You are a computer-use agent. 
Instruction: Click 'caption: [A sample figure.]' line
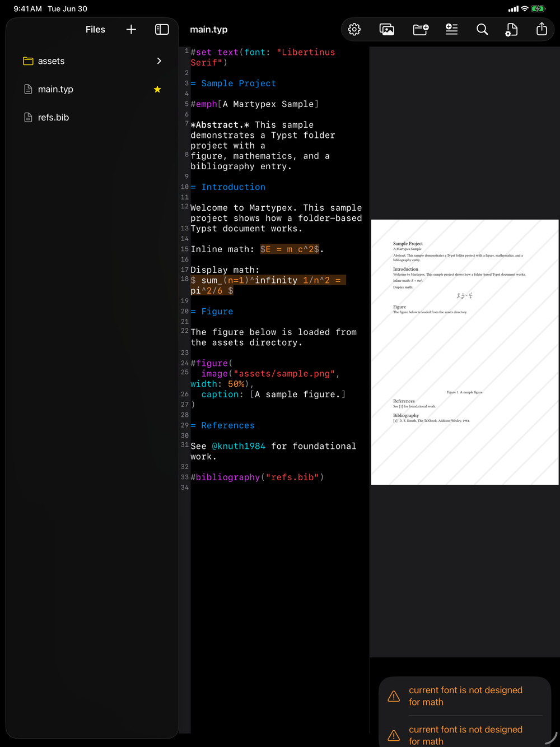pos(273,395)
